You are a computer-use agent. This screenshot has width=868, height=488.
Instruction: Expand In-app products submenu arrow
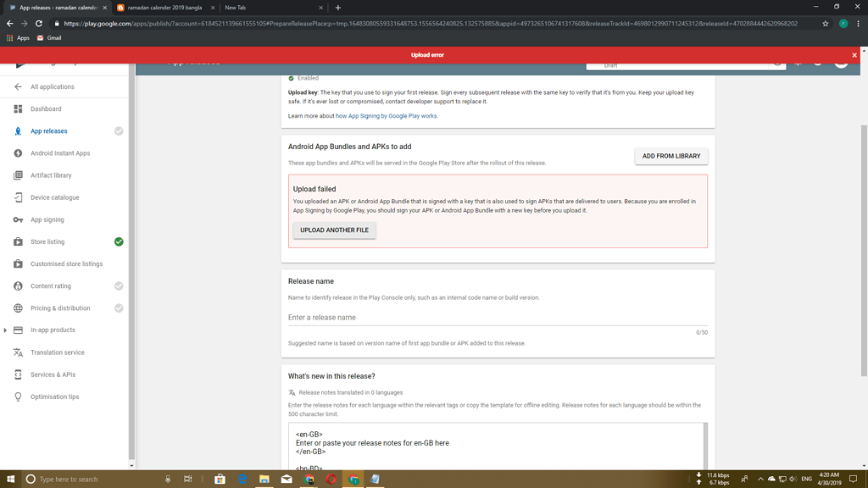(6, 330)
